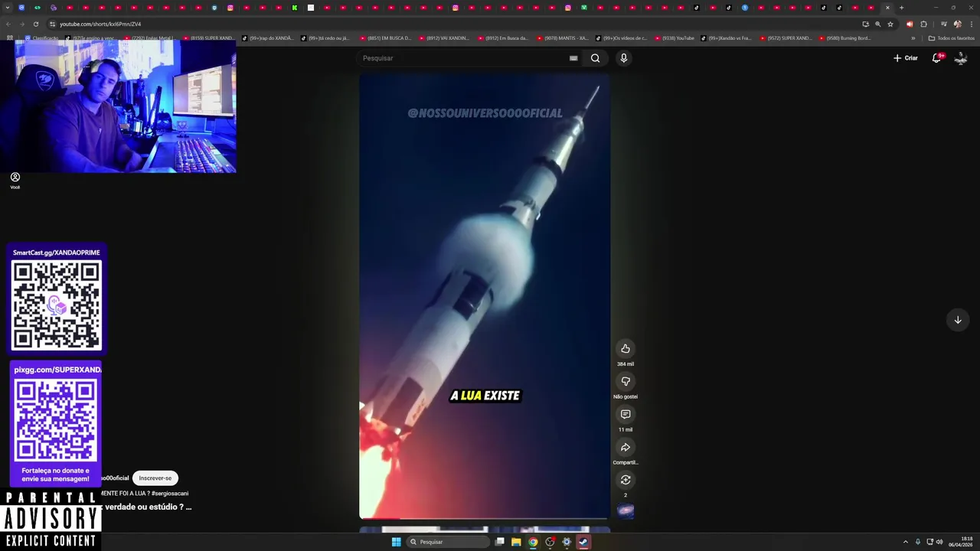Screen dimensions: 980x551
Task: Reload the page in browser toolbar
Action: coord(36,24)
